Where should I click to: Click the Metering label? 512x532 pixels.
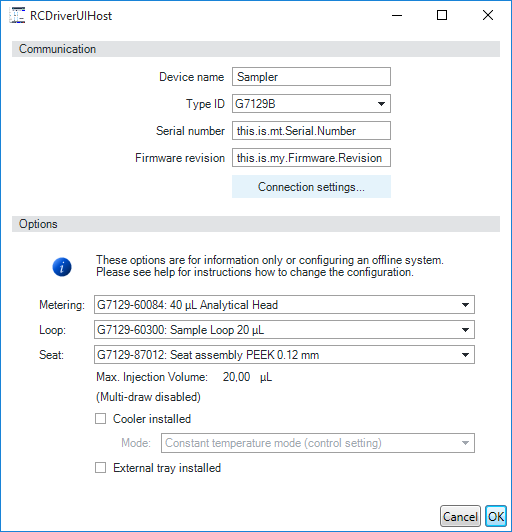coord(62,305)
